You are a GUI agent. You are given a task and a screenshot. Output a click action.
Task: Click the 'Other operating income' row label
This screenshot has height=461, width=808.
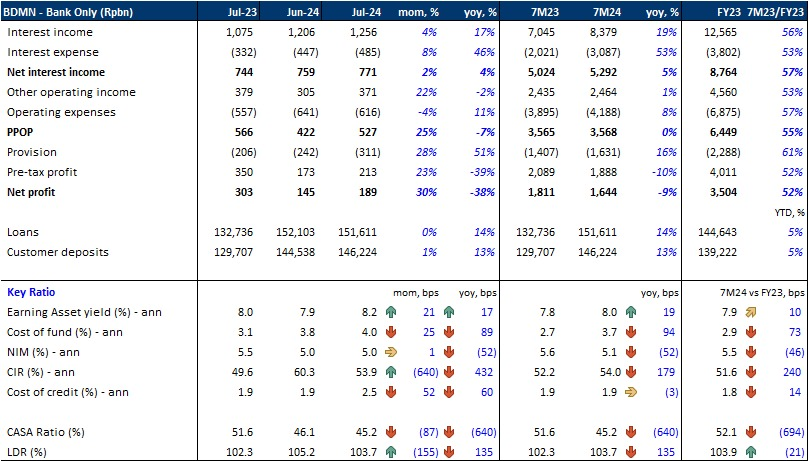[71, 92]
